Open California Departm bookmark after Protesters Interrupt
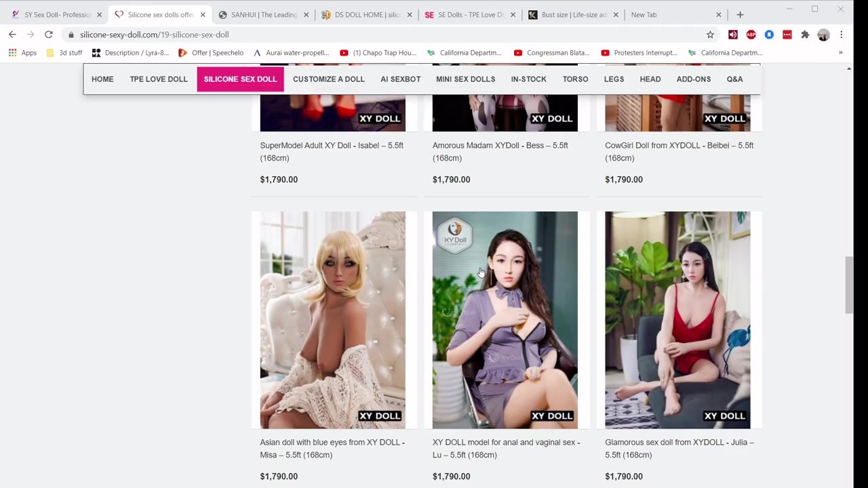 [x=726, y=53]
